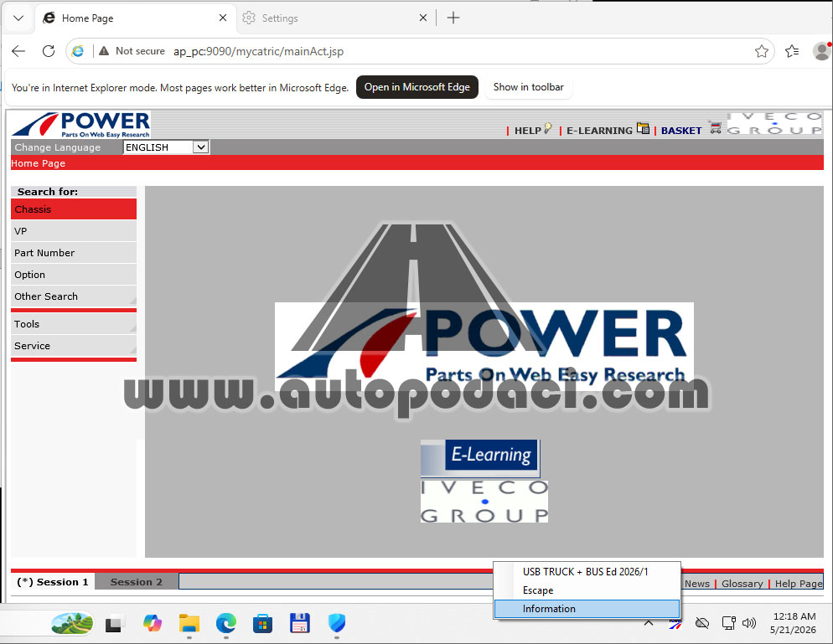
Task: Close the Settings tab
Action: (x=423, y=18)
